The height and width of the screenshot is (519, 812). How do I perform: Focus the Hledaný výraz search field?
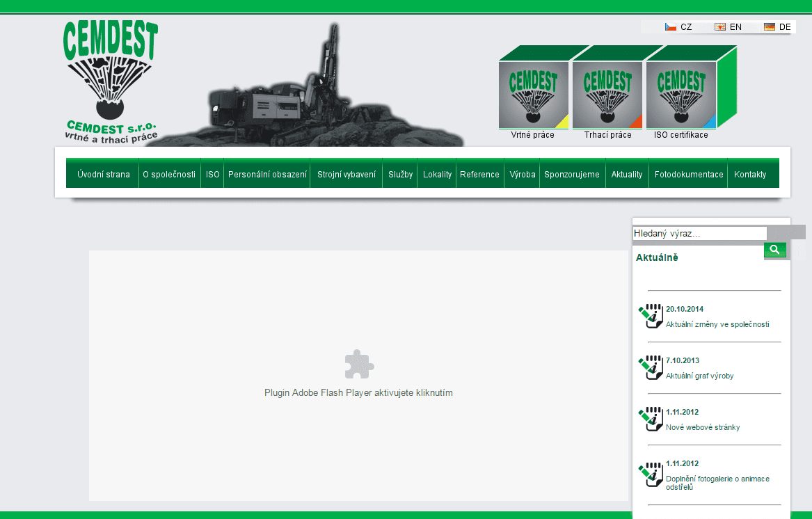[x=699, y=234]
